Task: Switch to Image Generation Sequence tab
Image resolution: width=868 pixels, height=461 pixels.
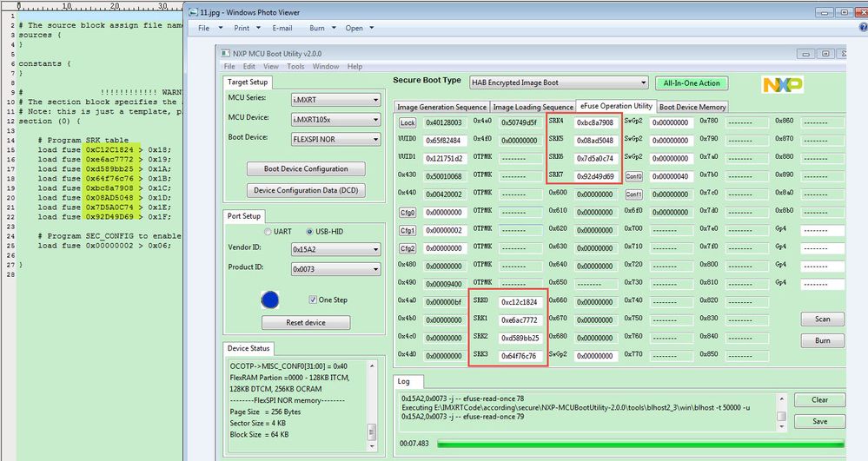Action: pyautogui.click(x=441, y=107)
